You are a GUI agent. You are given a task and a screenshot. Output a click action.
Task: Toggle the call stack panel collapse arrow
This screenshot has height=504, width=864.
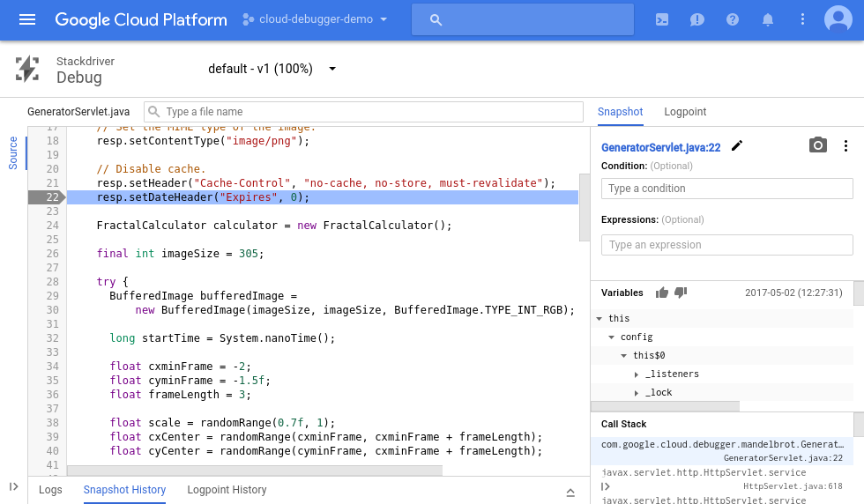pos(606,486)
